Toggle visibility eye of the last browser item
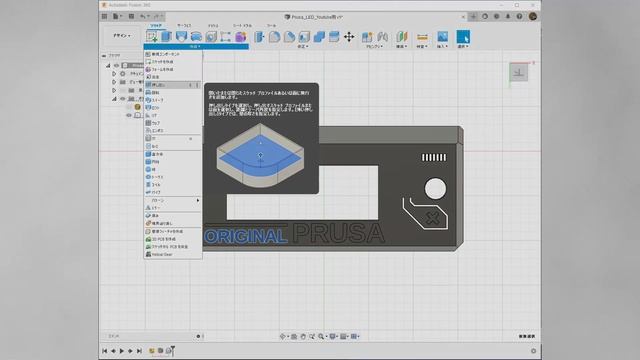 tap(129, 116)
